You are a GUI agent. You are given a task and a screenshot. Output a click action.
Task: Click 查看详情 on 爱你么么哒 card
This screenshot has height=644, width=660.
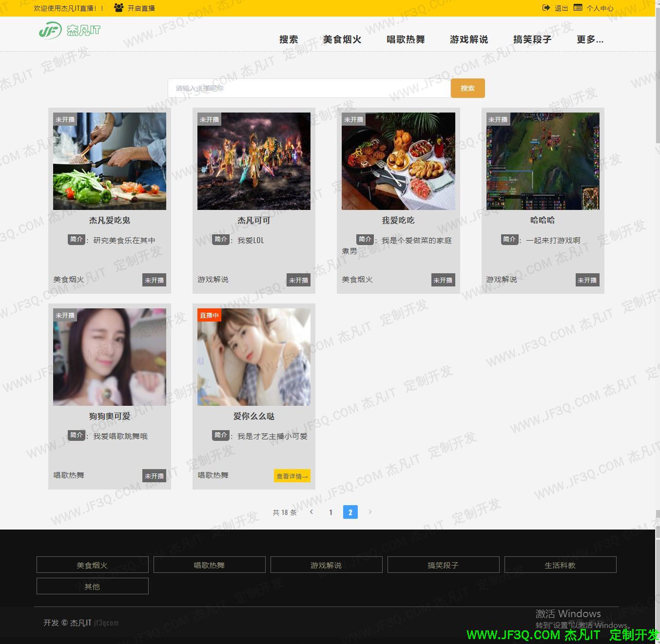[292, 476]
